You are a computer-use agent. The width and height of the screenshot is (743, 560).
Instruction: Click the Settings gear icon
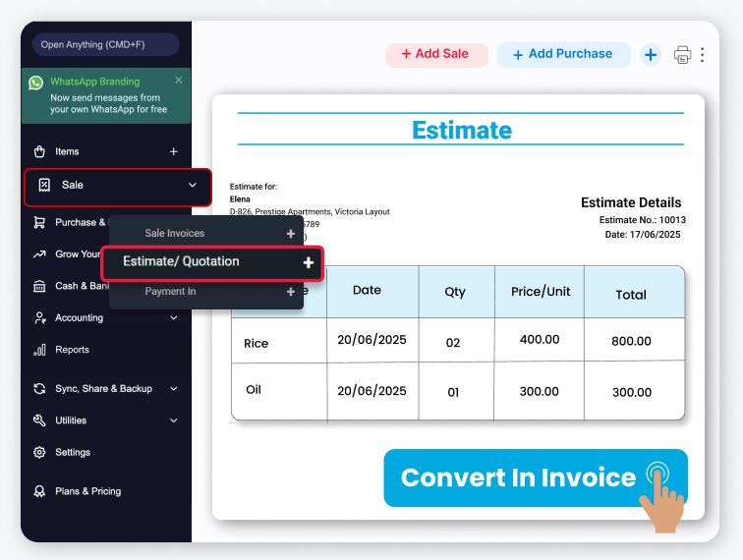39,453
